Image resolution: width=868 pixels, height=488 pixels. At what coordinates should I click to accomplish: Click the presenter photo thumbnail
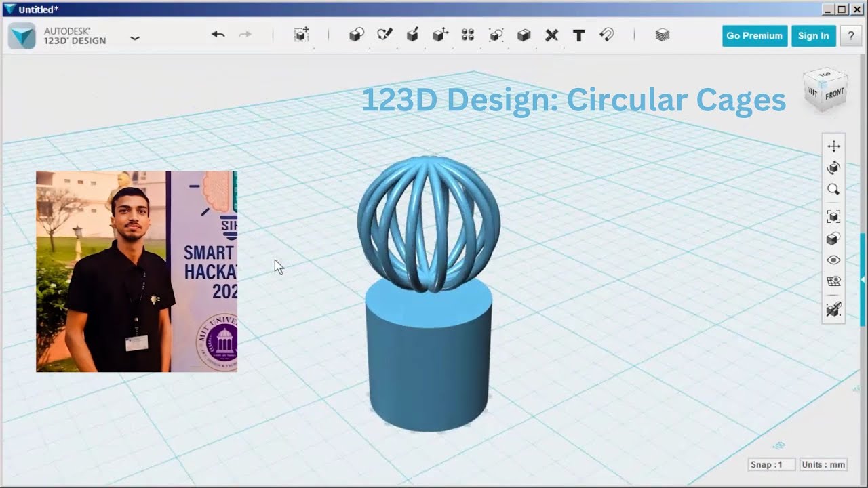coord(136,271)
